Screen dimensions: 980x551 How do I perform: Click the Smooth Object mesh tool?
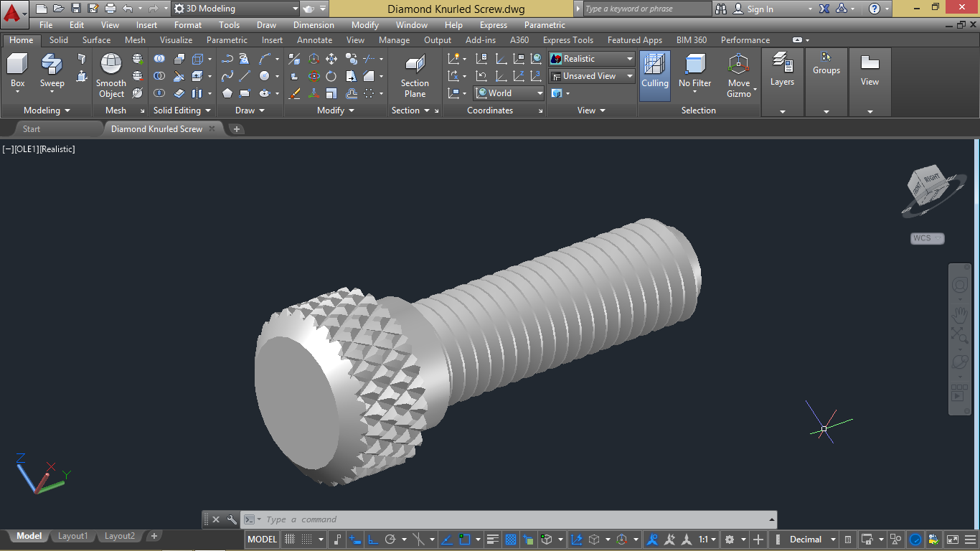click(x=111, y=75)
